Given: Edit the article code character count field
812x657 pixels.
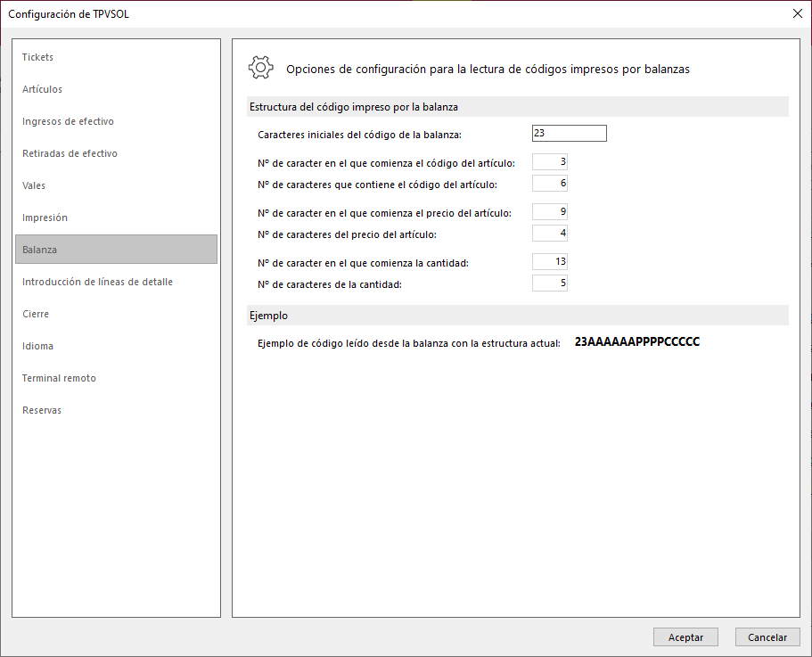Looking at the screenshot, I should coord(550,183).
